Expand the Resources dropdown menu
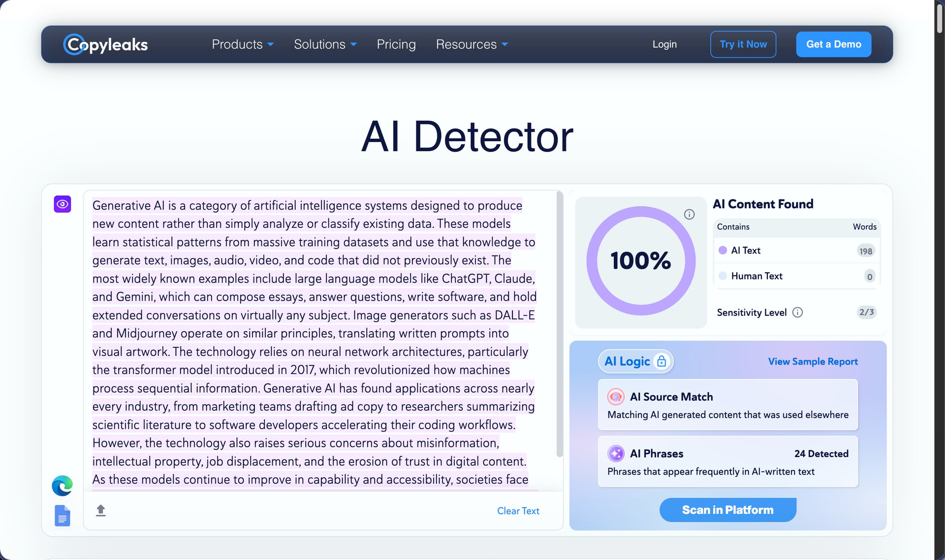 (472, 44)
